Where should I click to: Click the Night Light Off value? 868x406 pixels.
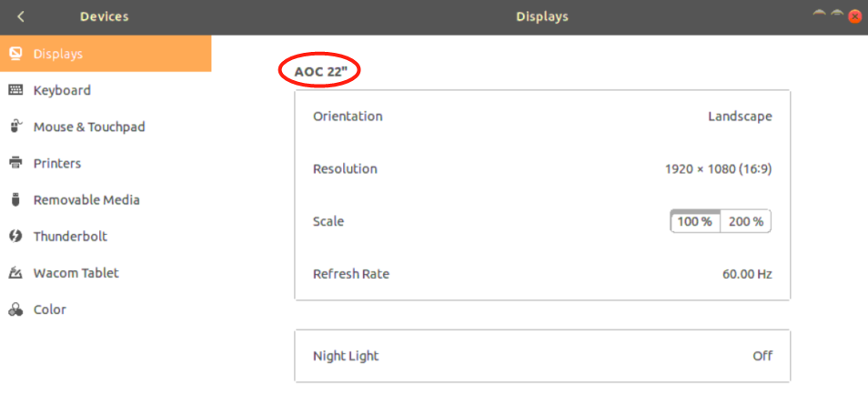coord(762,356)
